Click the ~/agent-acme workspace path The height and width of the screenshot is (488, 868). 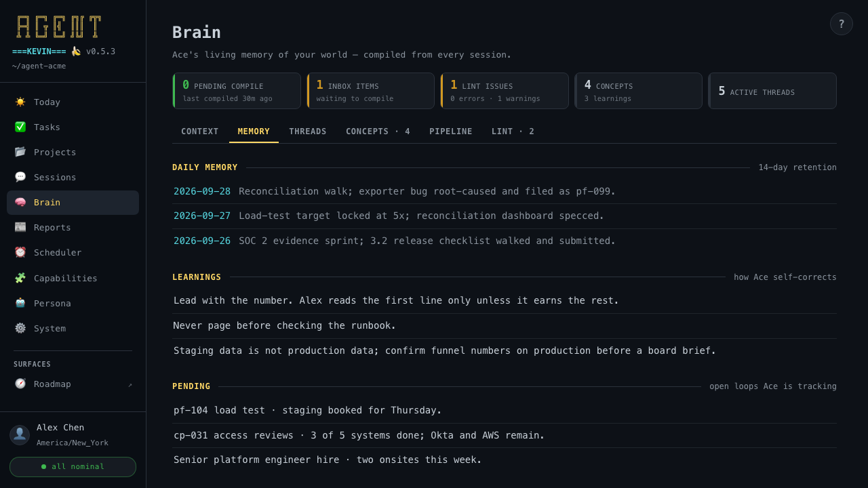(39, 66)
